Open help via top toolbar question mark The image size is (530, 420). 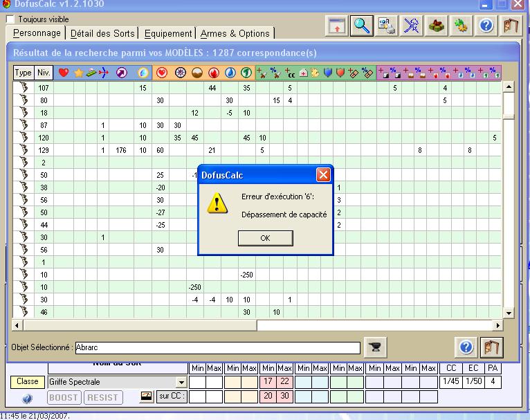pos(486,26)
